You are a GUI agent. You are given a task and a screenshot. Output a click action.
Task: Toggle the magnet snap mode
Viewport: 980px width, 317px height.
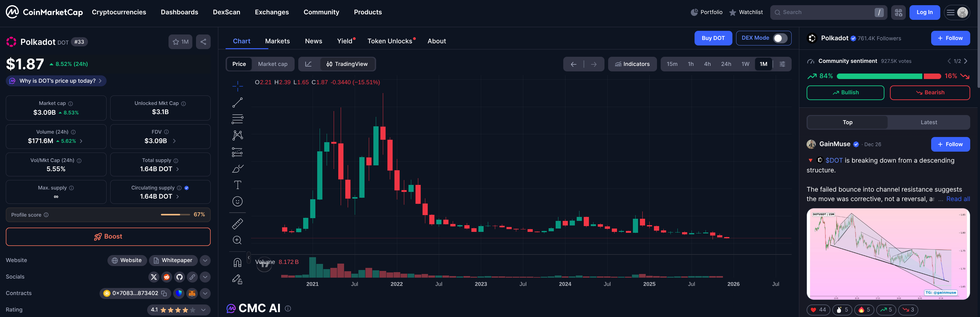[238, 263]
